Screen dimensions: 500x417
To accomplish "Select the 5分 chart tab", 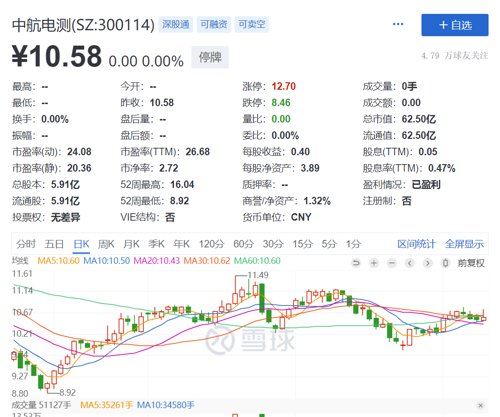I will (x=329, y=244).
